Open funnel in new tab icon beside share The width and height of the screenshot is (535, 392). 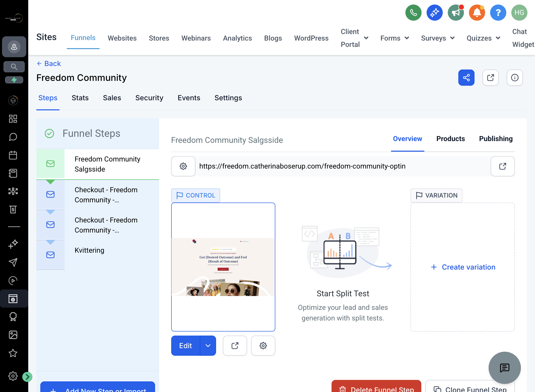[x=490, y=78]
